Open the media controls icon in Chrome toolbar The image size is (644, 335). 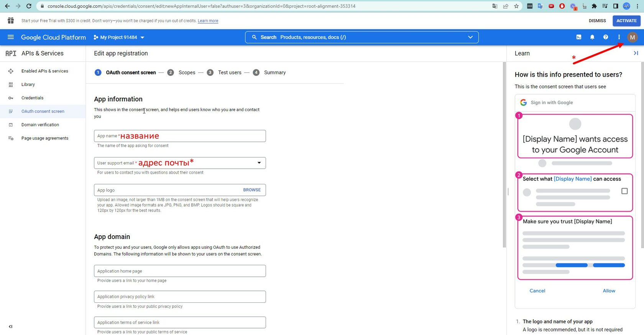click(x=605, y=6)
